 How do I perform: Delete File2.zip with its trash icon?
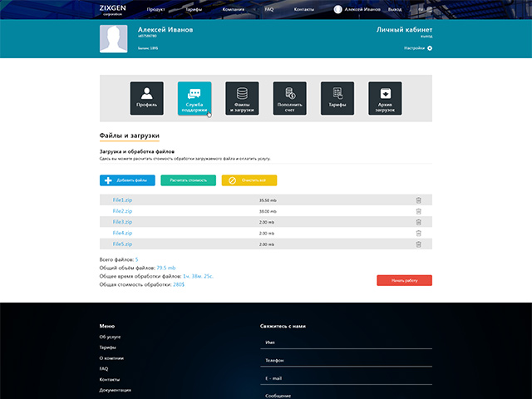(x=419, y=211)
